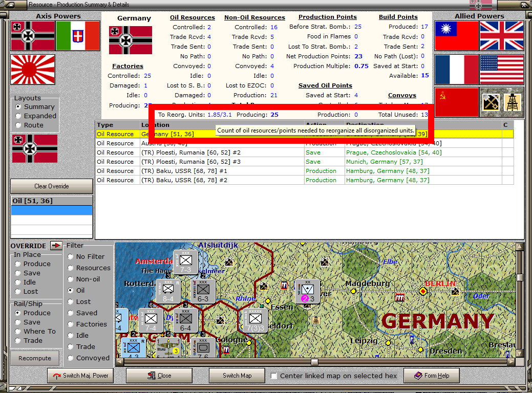This screenshot has width=532, height=393.
Task: Click Berlin city marker on map
Action: [423, 291]
